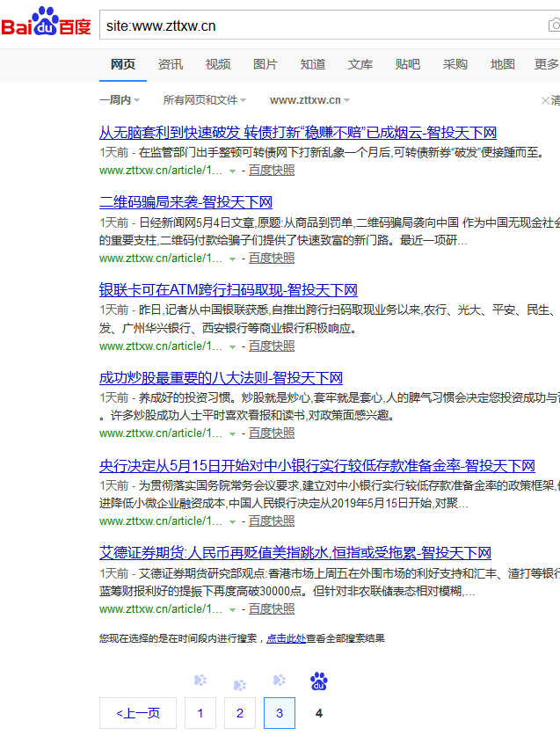Image resolution: width=560 pixels, height=750 pixels.
Task: Open 百度快照 for 成功炒股 result
Action: coord(272,433)
